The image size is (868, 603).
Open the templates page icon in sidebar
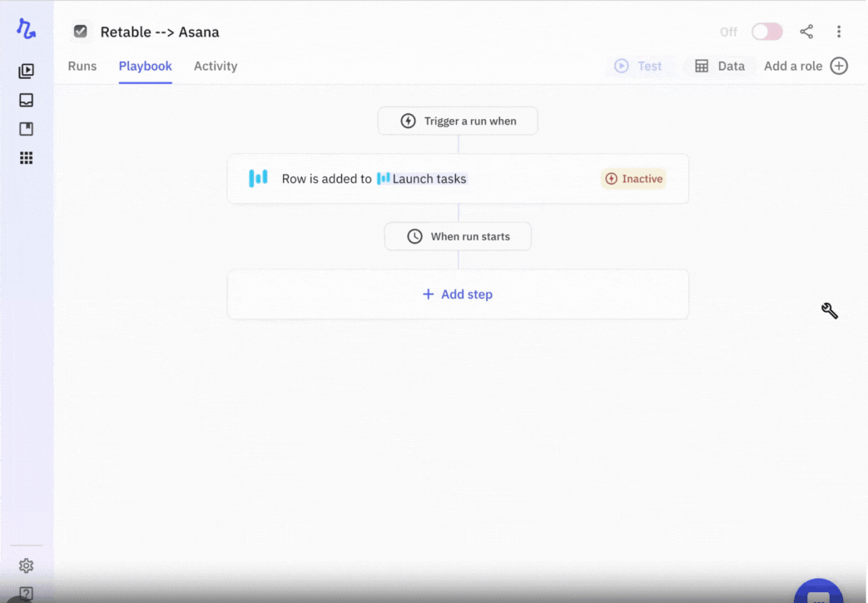click(x=27, y=129)
